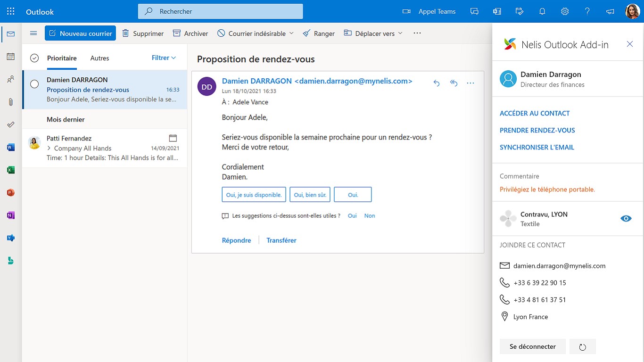Viewport: 644px width, 362px height.
Task: Switch to the Prioritaire tab
Action: 62,58
